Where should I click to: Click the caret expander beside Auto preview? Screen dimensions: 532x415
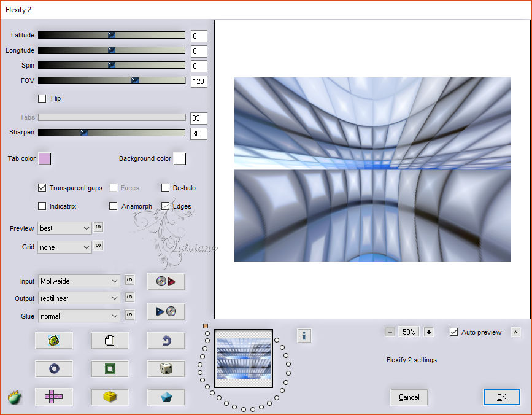coord(515,332)
